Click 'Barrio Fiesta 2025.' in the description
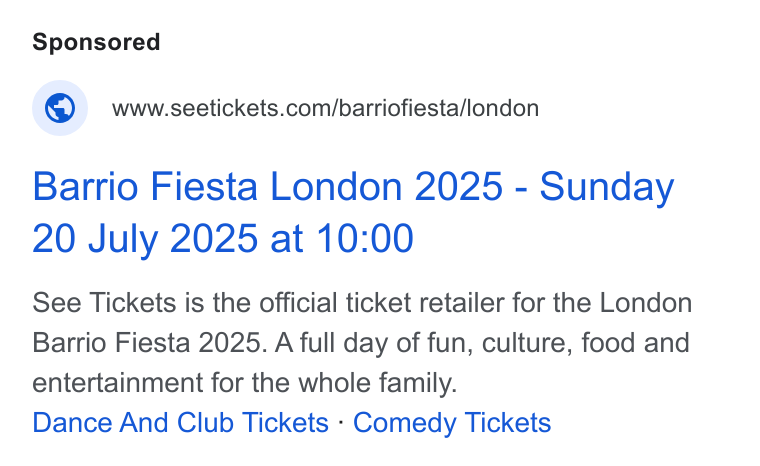The image size is (760, 466). point(150,343)
